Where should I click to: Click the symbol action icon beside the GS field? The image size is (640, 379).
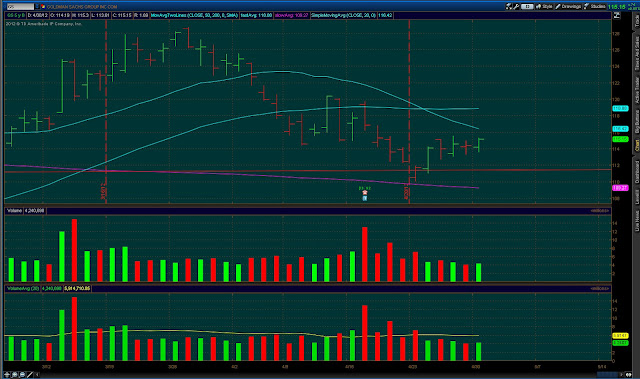coord(38,7)
